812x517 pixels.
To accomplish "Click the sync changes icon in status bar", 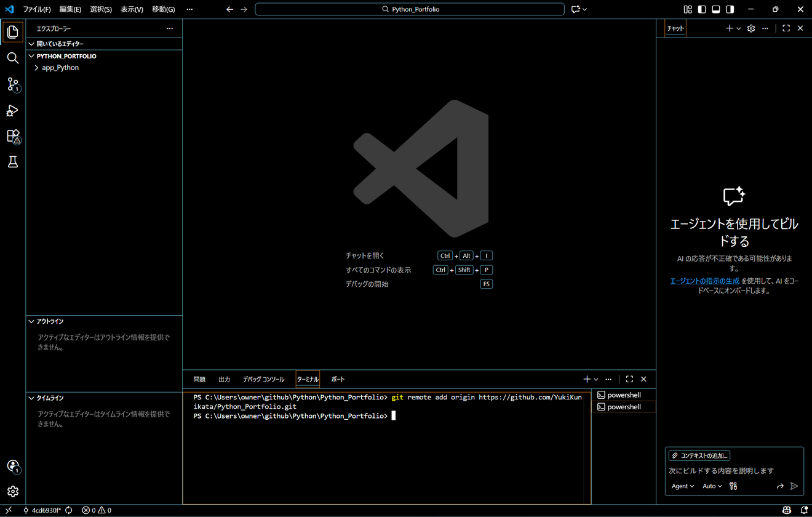I will (x=69, y=510).
